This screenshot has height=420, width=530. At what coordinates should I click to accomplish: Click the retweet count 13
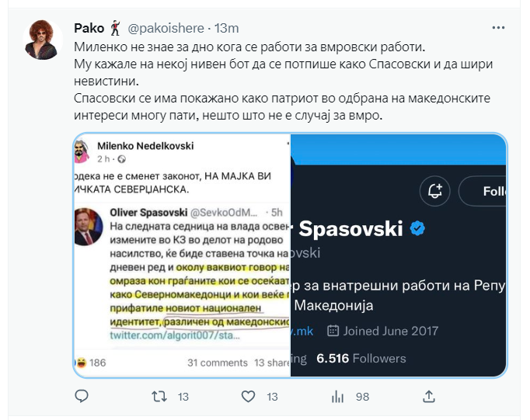(x=183, y=397)
